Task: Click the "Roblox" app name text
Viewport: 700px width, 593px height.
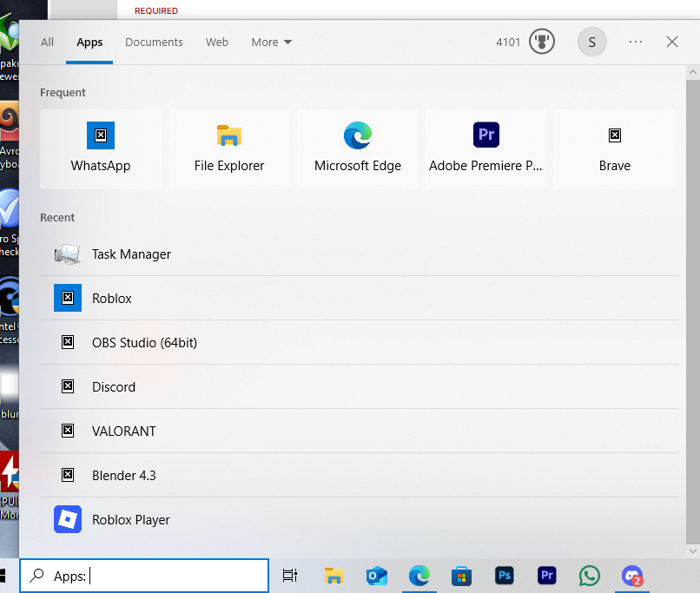Action: coord(112,298)
